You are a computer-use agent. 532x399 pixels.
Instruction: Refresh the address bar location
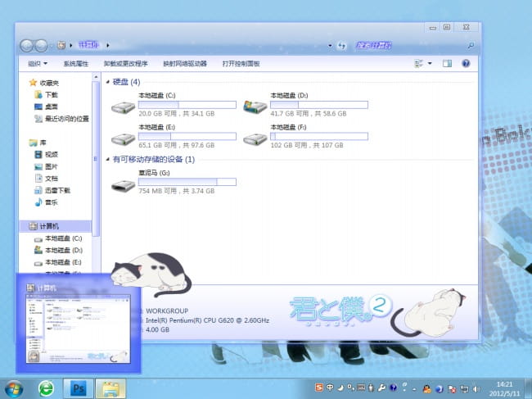tap(341, 46)
